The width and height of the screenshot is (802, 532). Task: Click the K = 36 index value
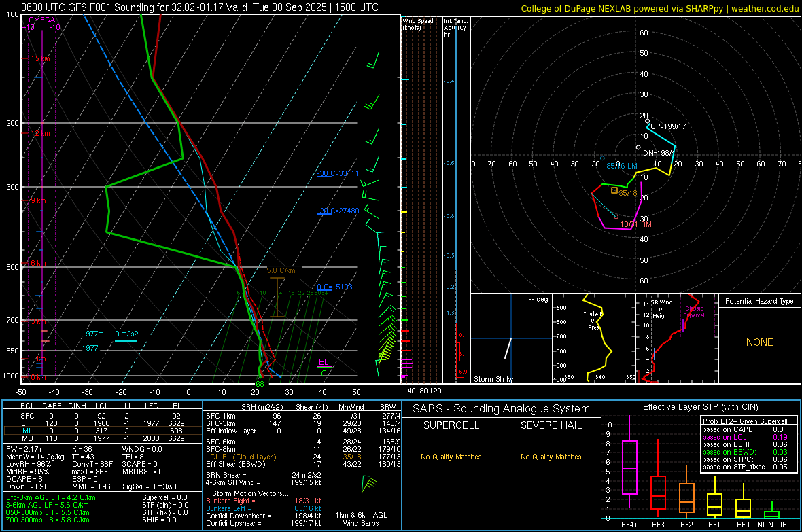point(82,448)
